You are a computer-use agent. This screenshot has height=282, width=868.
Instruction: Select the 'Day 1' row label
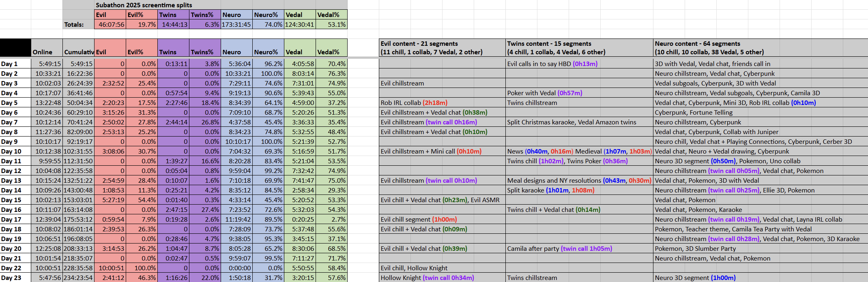15,64
